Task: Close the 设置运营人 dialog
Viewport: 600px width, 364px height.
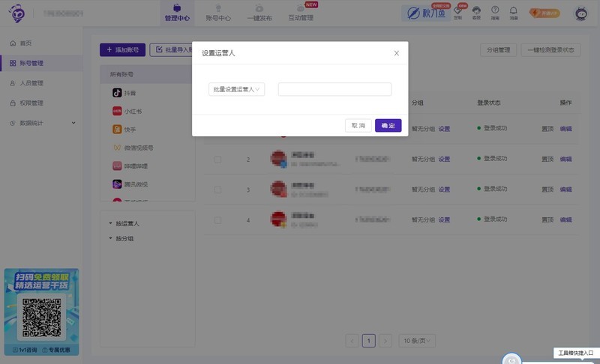Action: click(397, 53)
